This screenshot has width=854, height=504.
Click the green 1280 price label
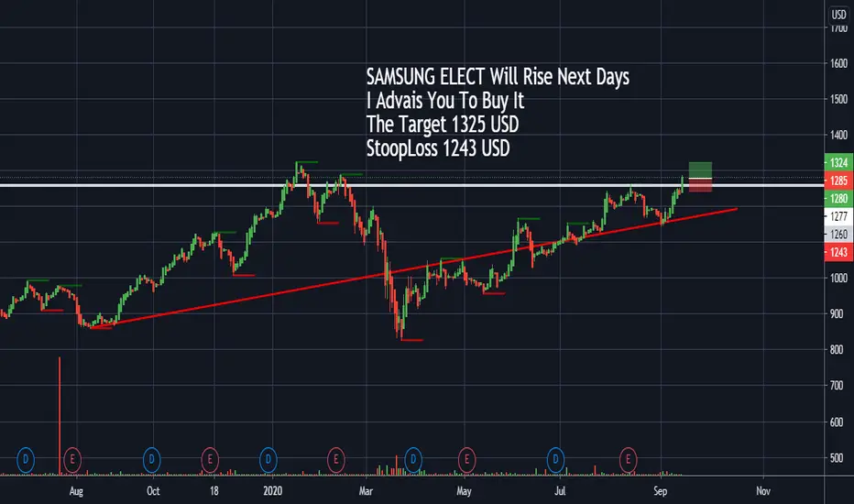(838, 198)
